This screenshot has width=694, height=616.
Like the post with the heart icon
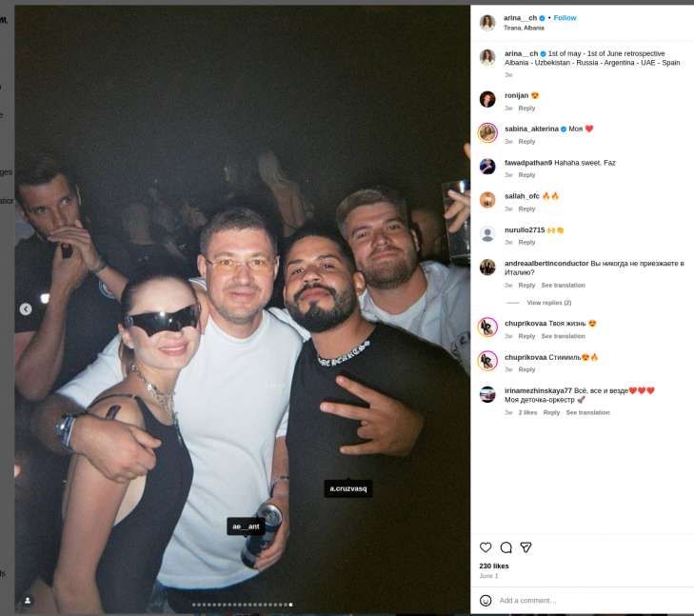486,547
